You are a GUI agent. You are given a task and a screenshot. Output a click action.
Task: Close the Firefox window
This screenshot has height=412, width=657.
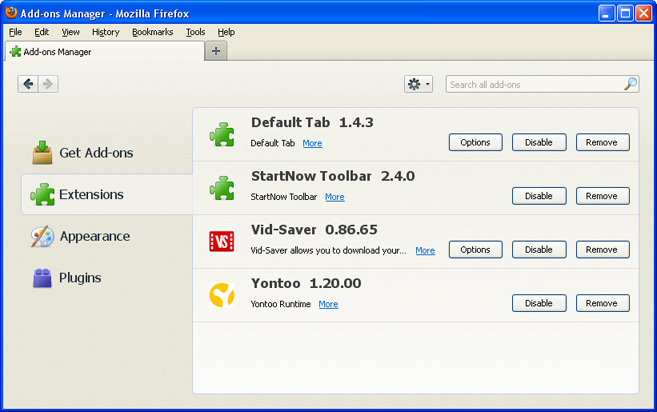coord(644,13)
